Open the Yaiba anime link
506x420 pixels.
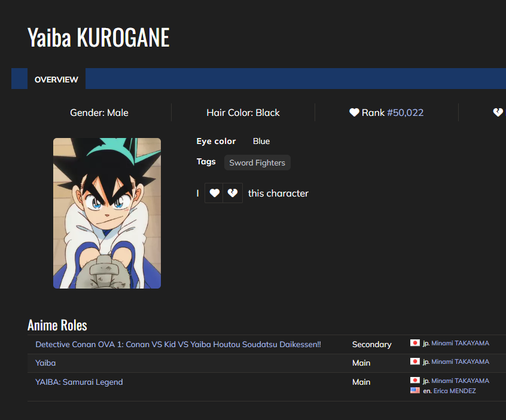tap(45, 363)
